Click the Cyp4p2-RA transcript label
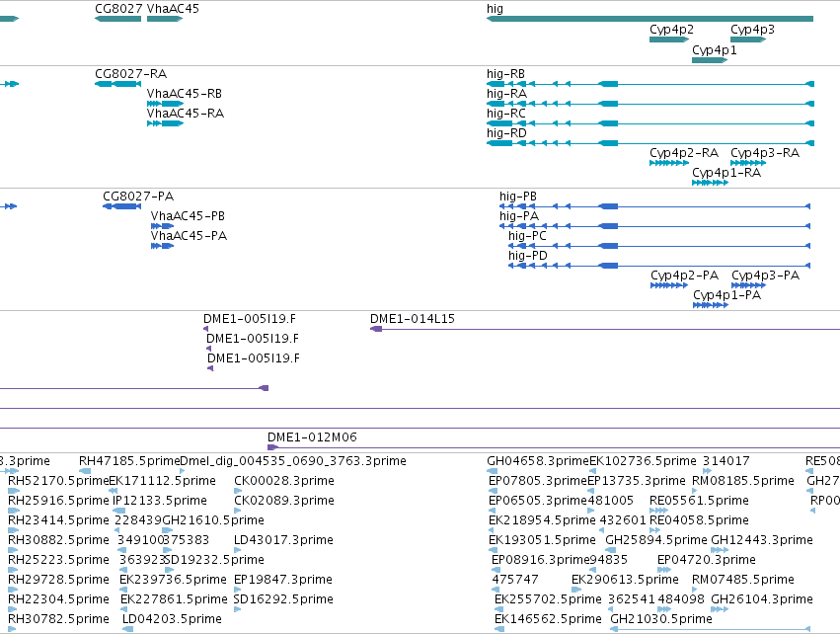 coord(684,153)
